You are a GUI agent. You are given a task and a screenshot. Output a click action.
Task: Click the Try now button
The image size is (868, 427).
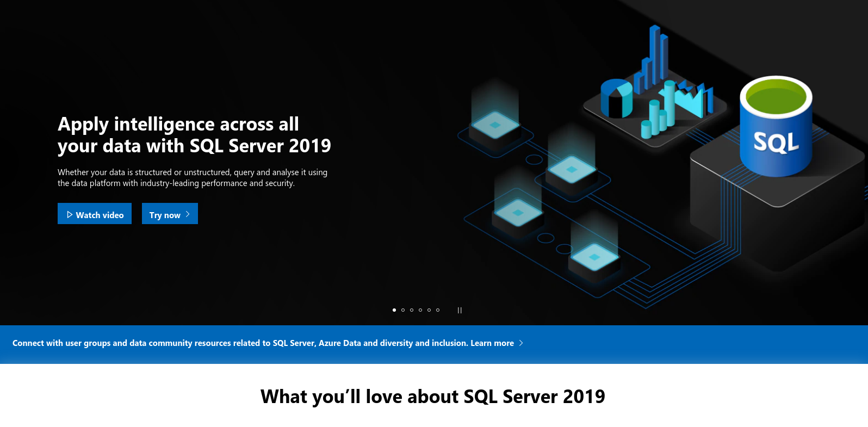pos(170,214)
